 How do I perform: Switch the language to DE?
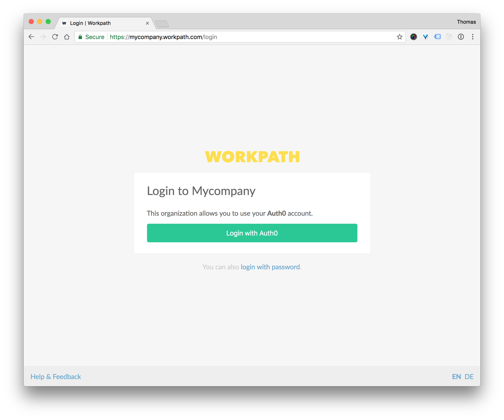(x=469, y=377)
